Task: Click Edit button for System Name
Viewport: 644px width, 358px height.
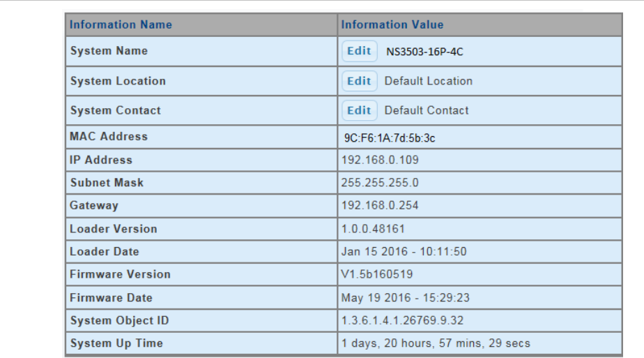Action: coord(359,51)
